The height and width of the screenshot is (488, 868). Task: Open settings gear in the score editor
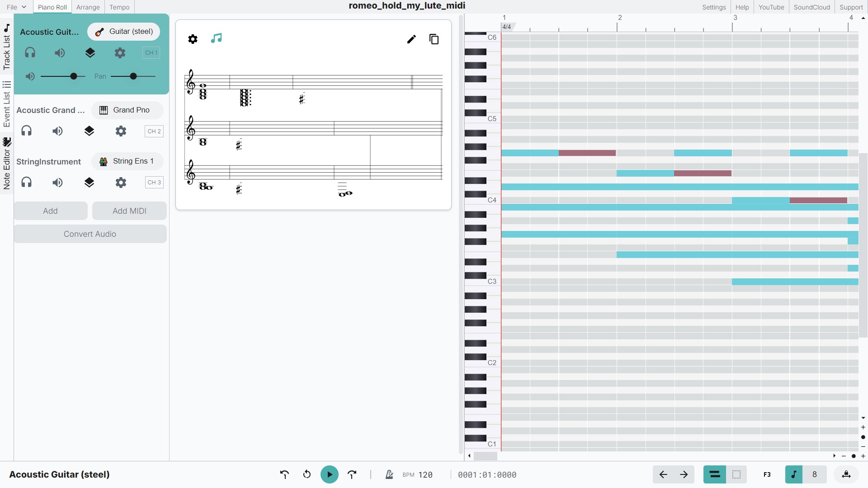pos(193,39)
